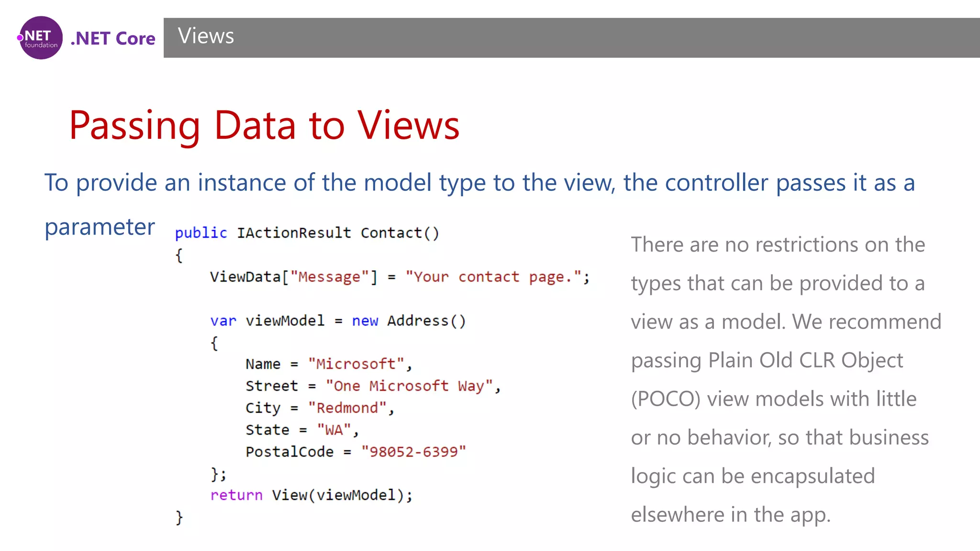Click the Street = "One Microsoft Way" line
980x551 pixels.
coord(373,386)
